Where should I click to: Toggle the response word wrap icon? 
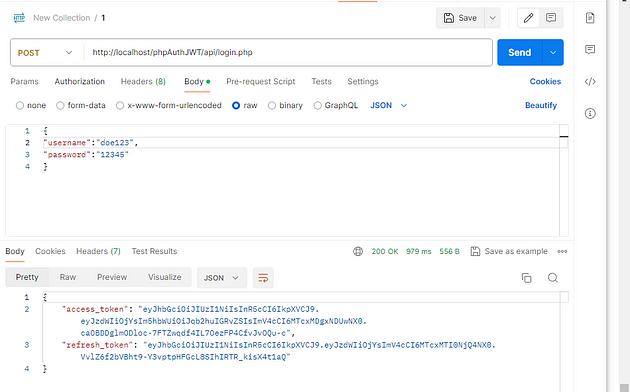[x=263, y=278]
